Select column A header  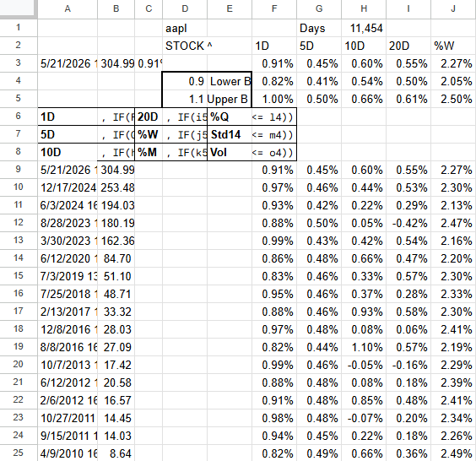pyautogui.click(x=68, y=8)
